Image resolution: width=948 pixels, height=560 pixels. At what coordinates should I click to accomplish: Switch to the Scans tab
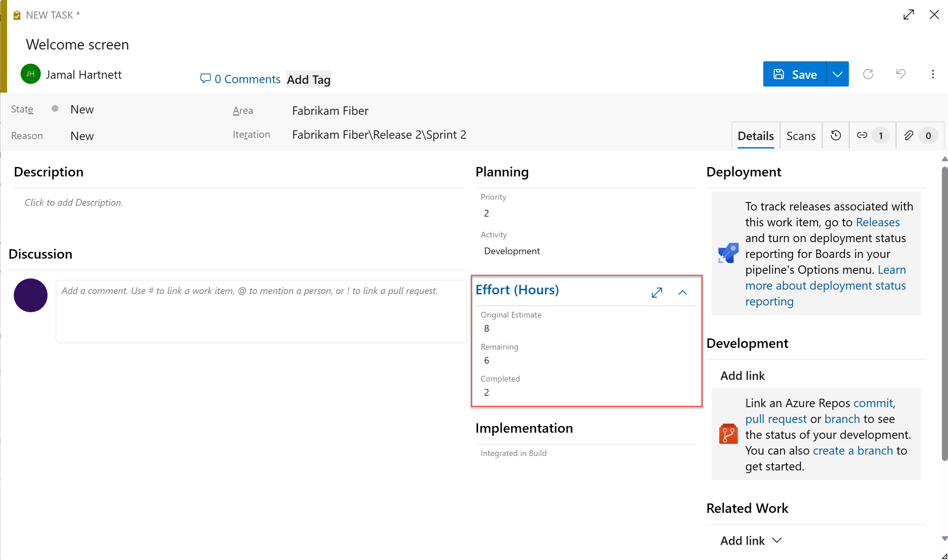tap(801, 136)
